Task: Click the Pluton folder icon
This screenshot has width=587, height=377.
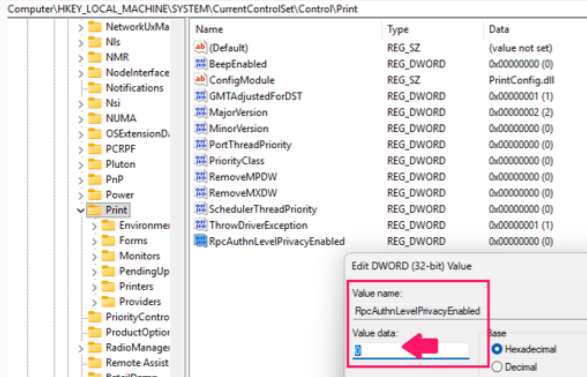Action: 95,164
